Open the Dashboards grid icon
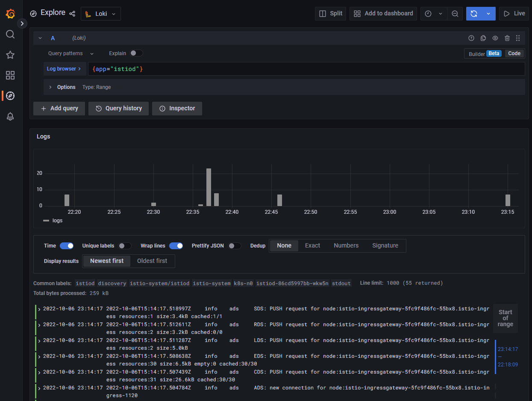The width and height of the screenshot is (532, 401). (10, 75)
